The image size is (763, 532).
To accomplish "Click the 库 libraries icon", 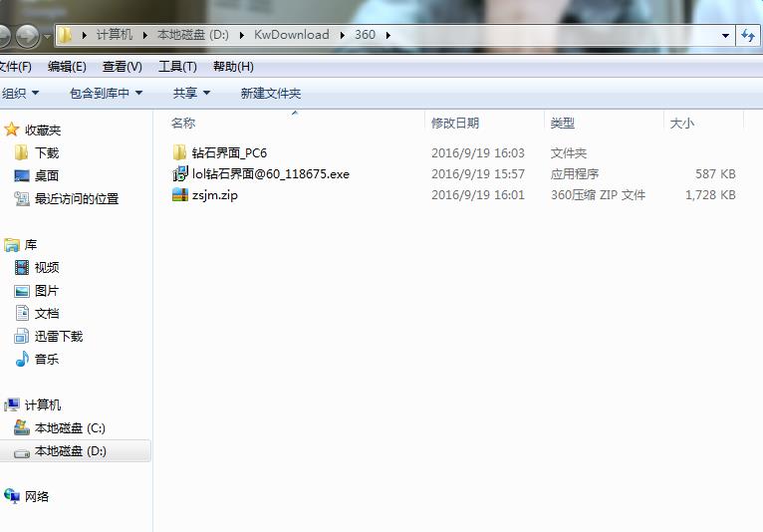I will point(12,245).
